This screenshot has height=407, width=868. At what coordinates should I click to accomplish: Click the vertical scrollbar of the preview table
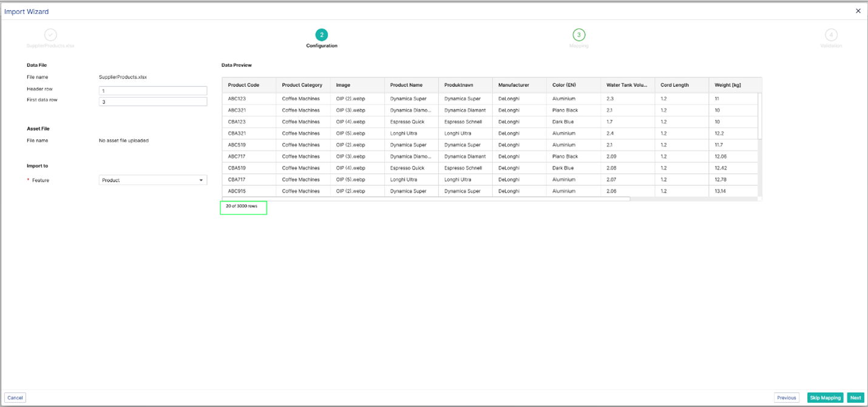pyautogui.click(x=759, y=115)
